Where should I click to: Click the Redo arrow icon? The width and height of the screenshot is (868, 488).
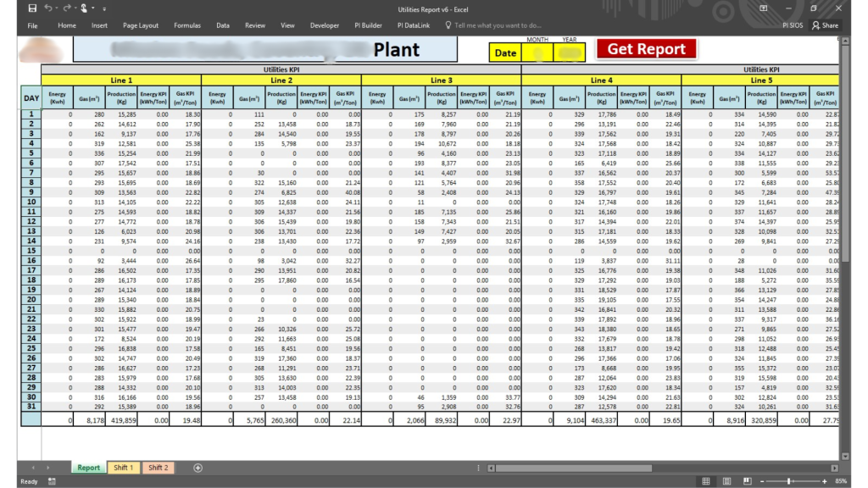point(66,8)
